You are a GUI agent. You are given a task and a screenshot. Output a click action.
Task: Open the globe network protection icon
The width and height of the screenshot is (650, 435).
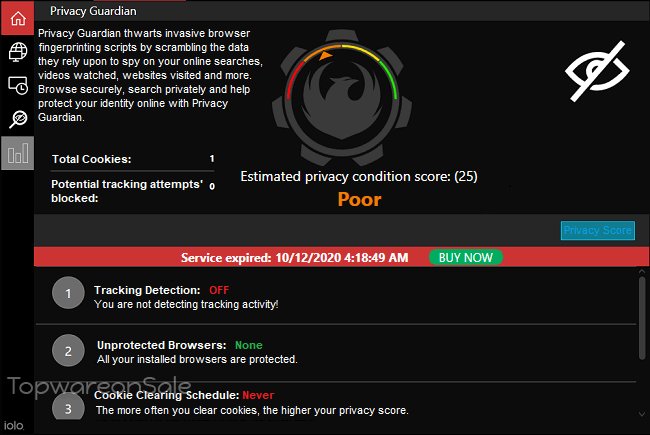17,52
